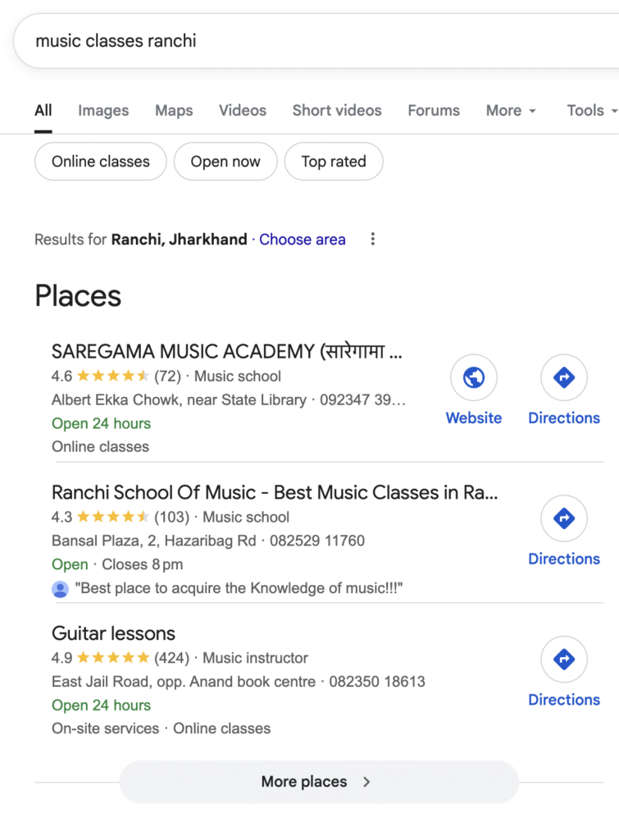Expand the More search options dropdown
Viewport: 619px width, 840px height.
tap(511, 111)
